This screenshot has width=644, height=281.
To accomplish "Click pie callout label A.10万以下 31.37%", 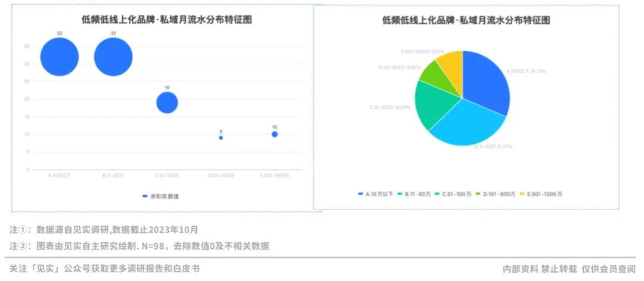I will click(526, 72).
